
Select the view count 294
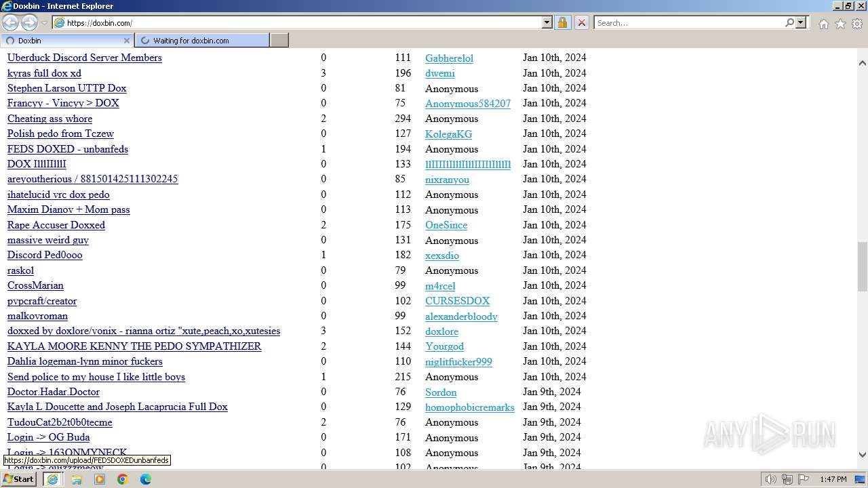coord(403,119)
